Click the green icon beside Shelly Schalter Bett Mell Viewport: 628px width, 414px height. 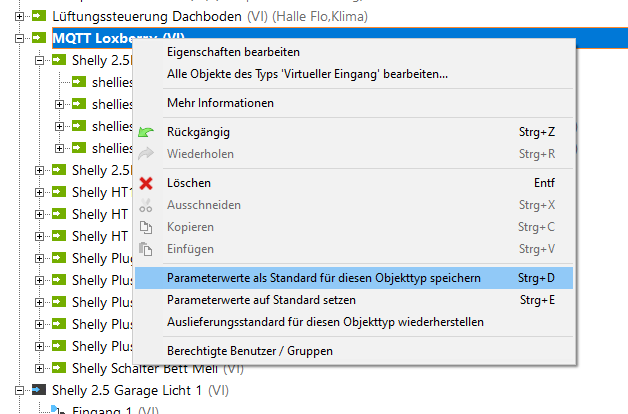[59, 368]
